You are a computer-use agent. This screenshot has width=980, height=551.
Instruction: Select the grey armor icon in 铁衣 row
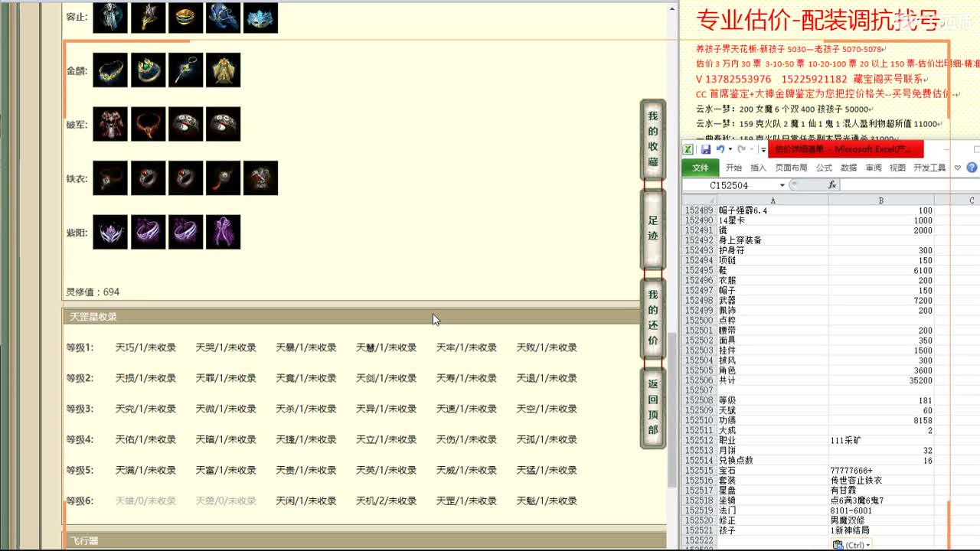click(x=260, y=178)
